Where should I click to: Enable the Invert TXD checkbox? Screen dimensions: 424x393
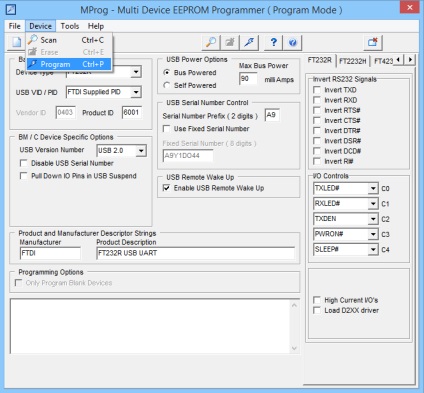tap(317, 90)
